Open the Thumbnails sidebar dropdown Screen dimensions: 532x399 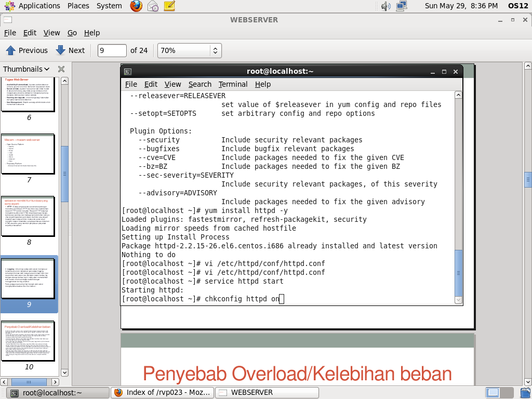pos(26,69)
